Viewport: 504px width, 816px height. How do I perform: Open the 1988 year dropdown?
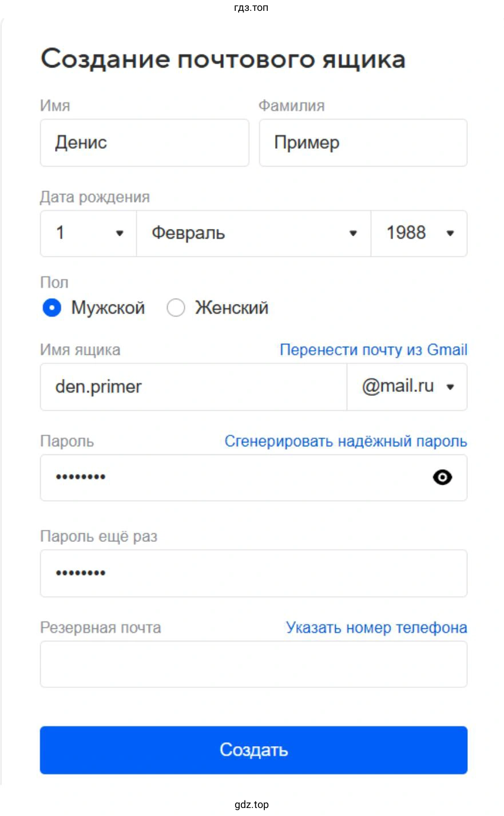418,233
